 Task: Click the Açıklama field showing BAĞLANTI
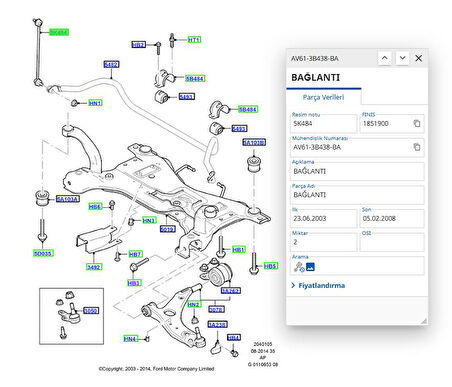tap(358, 171)
